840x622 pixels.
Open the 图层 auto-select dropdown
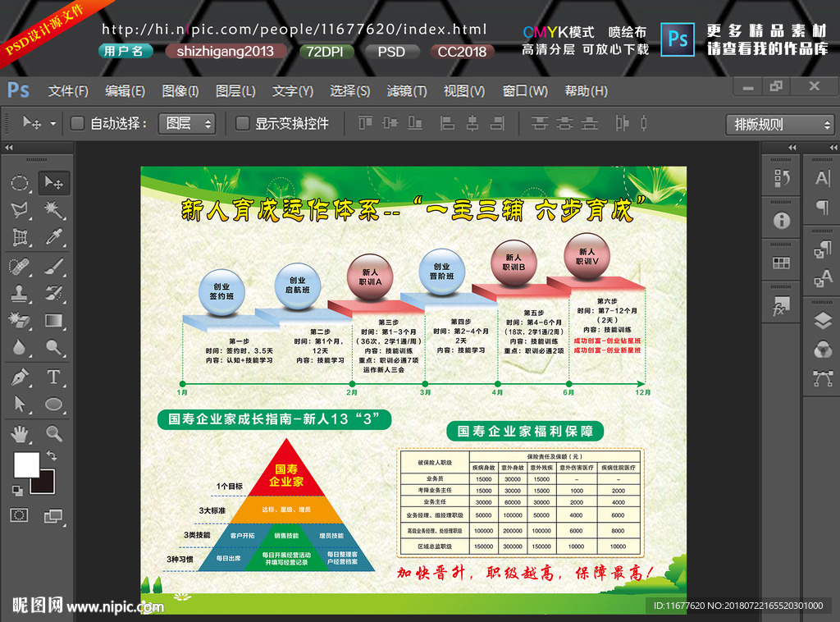[187, 124]
